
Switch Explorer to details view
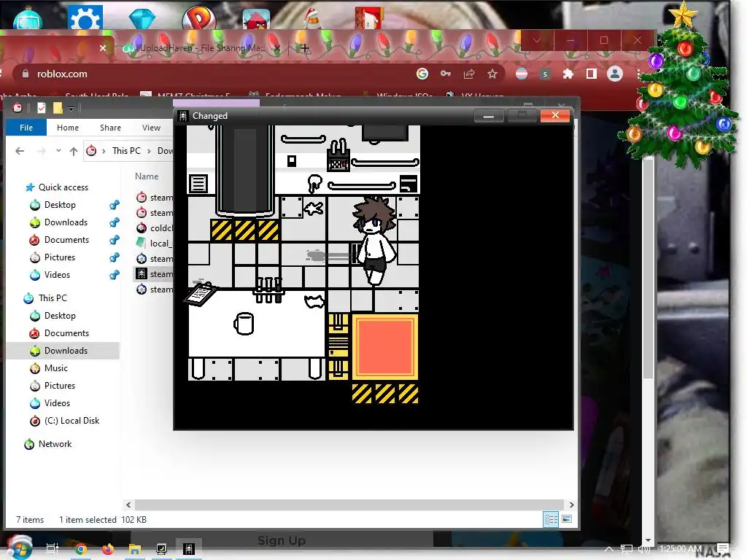pos(551,519)
